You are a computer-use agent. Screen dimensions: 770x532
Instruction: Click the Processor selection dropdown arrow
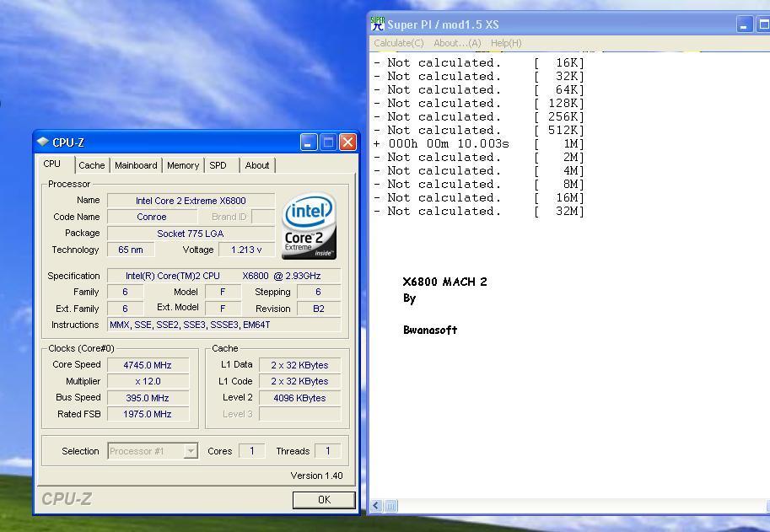(x=191, y=451)
